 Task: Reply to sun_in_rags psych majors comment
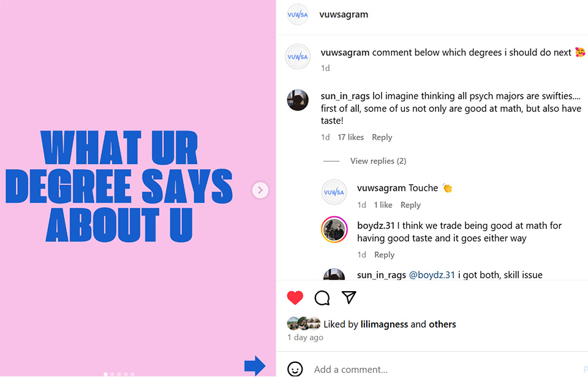coord(382,137)
